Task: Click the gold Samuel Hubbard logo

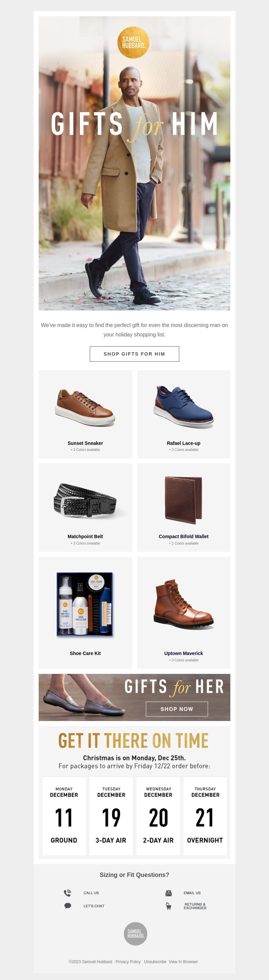Action: click(x=133, y=42)
